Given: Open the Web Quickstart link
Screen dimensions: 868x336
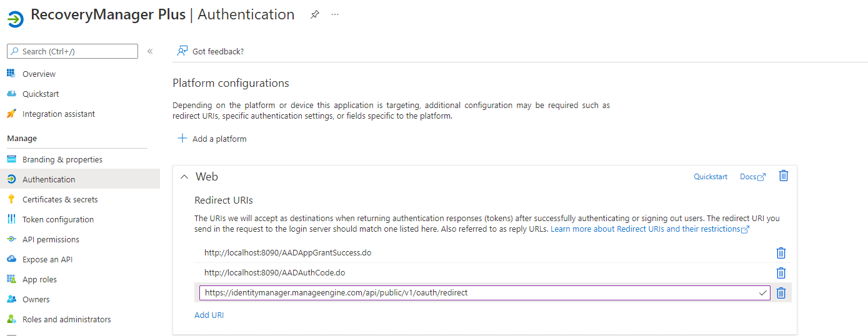Looking at the screenshot, I should click(711, 177).
